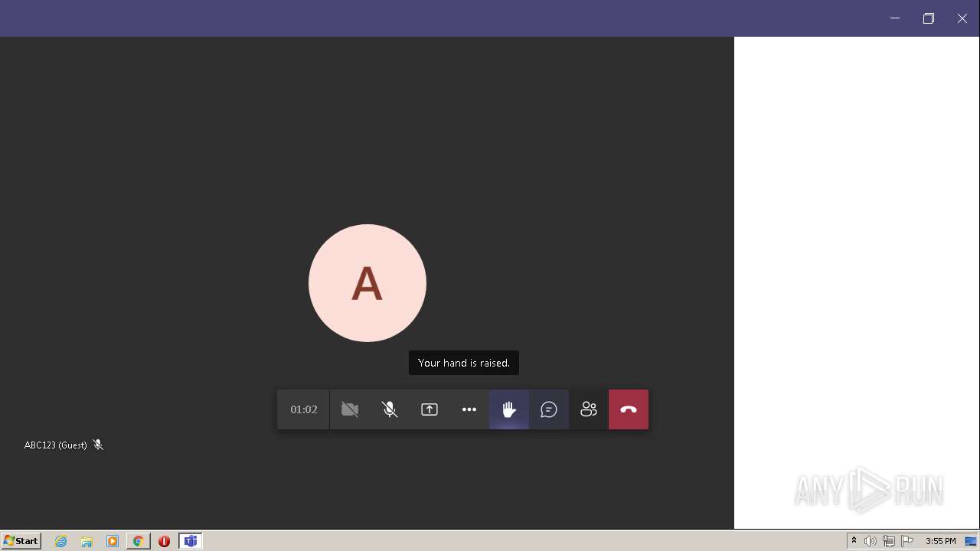Open the volume speaker tray icon
The width and height of the screenshot is (980, 551).
(871, 541)
